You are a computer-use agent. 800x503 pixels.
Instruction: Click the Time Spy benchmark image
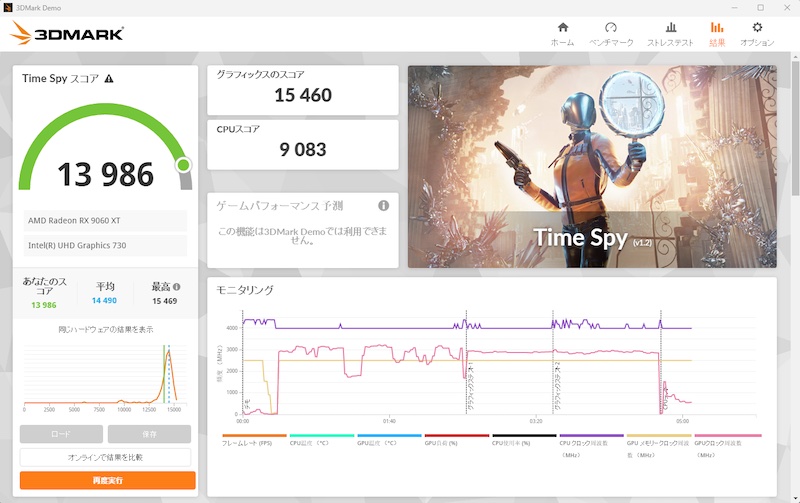[592, 166]
